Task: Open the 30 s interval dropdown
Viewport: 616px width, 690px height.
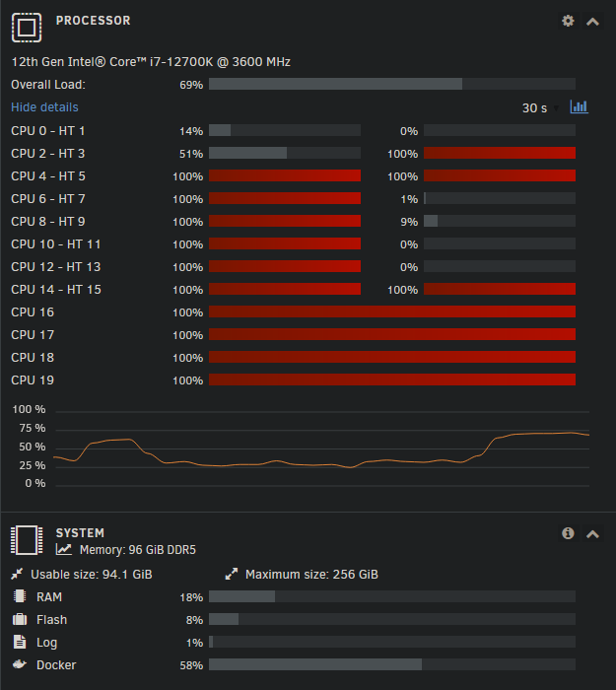Action: tap(540, 108)
